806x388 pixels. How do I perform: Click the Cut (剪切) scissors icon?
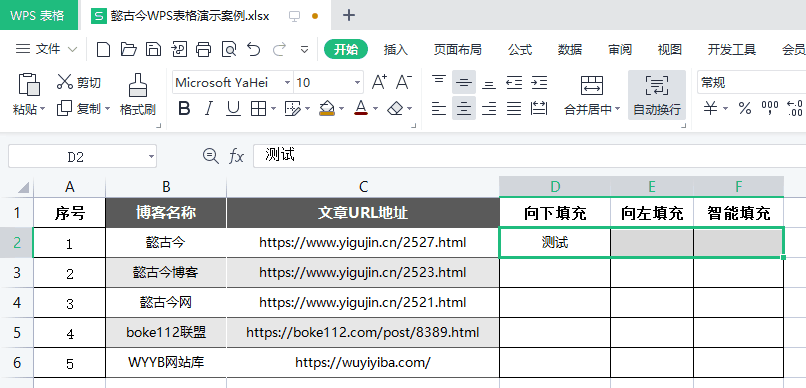point(64,82)
